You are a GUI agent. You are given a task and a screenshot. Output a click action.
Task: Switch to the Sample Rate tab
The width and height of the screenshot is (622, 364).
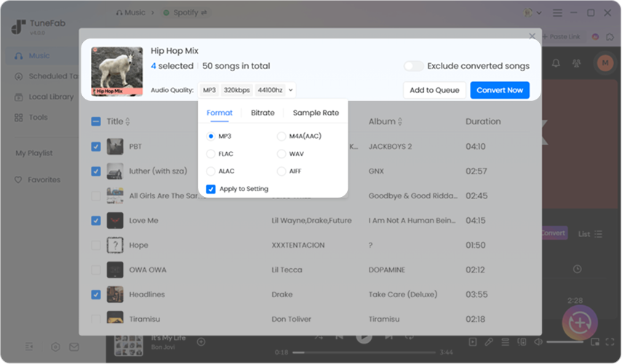[x=316, y=113]
